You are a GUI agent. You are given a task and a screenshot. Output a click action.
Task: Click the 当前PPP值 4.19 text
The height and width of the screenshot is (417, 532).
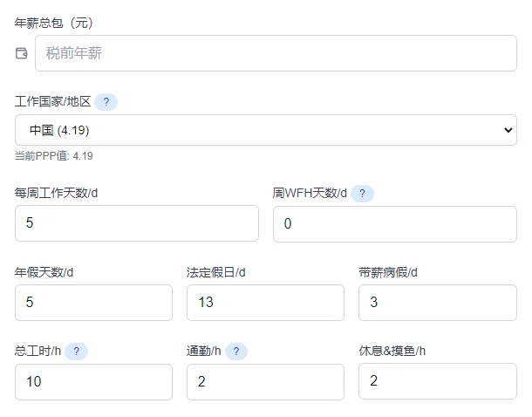click(54, 156)
